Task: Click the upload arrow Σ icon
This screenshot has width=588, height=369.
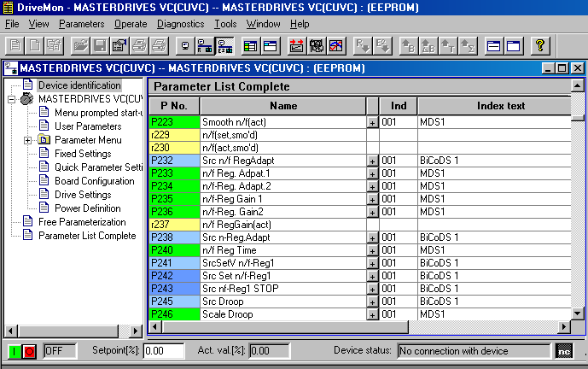Action: [468, 46]
